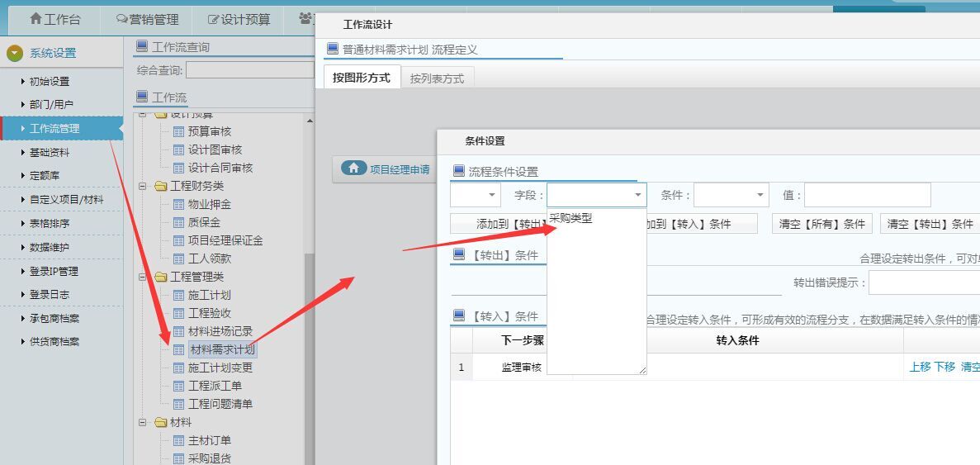Open 部门/用户 in the sidebar
The image size is (980, 465).
[x=51, y=104]
